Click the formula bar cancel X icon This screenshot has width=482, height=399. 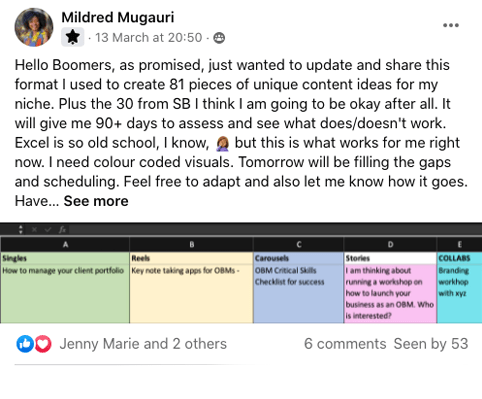(34, 229)
